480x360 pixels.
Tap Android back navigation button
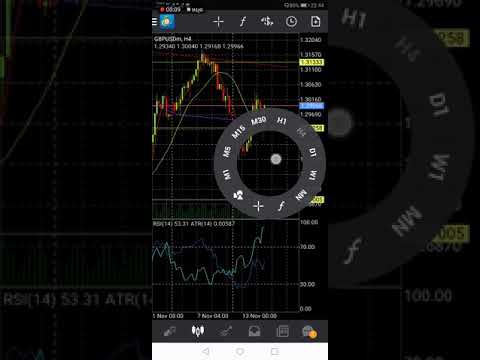[x=206, y=351]
